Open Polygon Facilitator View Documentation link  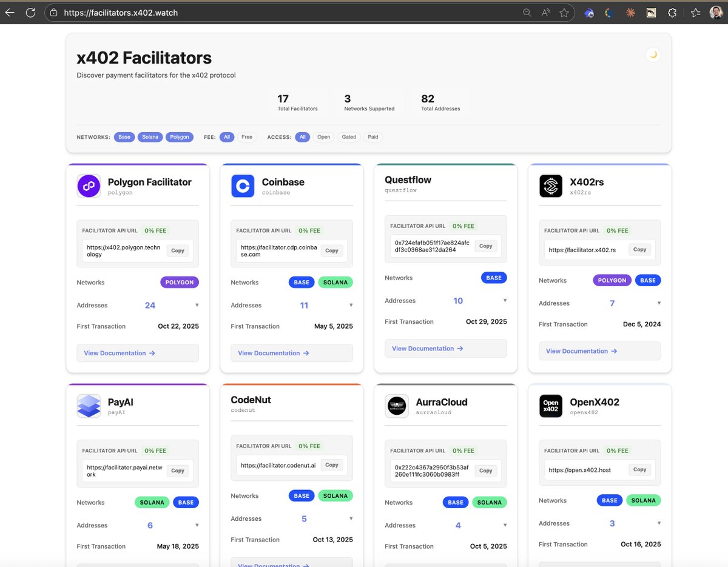click(138, 353)
